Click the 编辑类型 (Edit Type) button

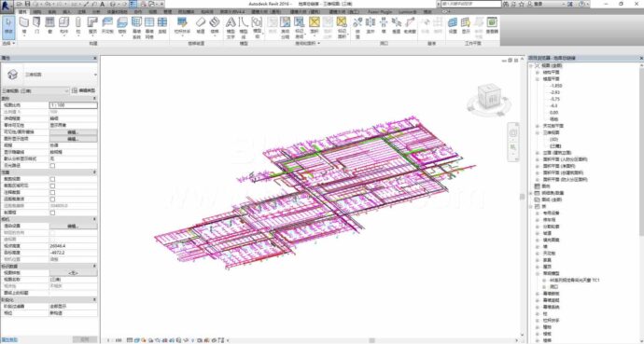point(84,90)
